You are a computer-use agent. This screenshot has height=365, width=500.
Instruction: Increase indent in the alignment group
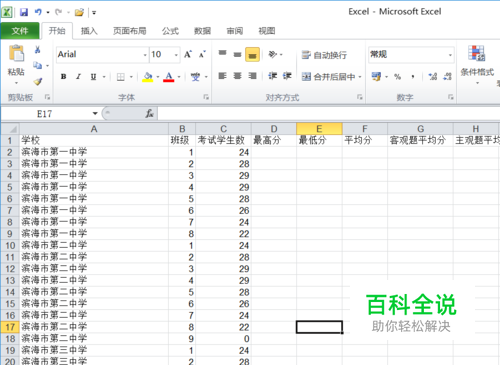pos(287,76)
